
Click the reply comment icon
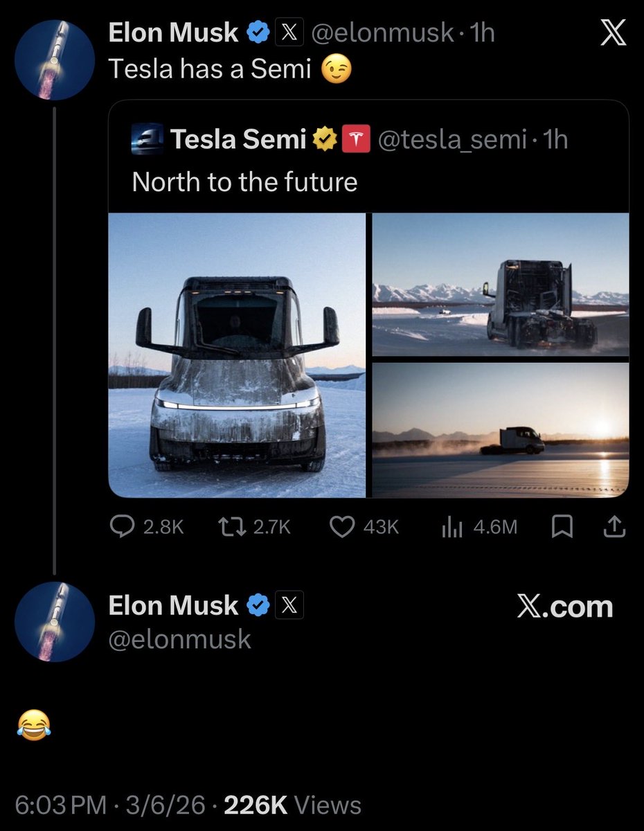[123, 528]
